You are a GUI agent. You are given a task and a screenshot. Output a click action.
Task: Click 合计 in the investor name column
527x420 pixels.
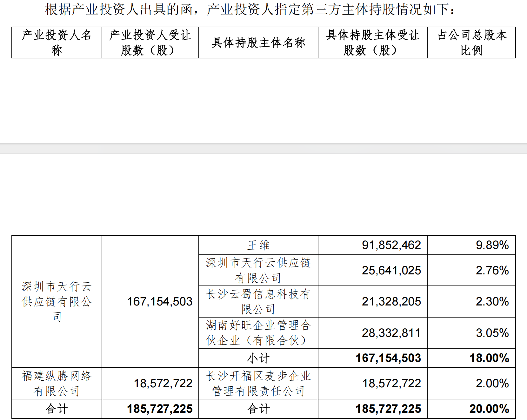click(x=57, y=409)
